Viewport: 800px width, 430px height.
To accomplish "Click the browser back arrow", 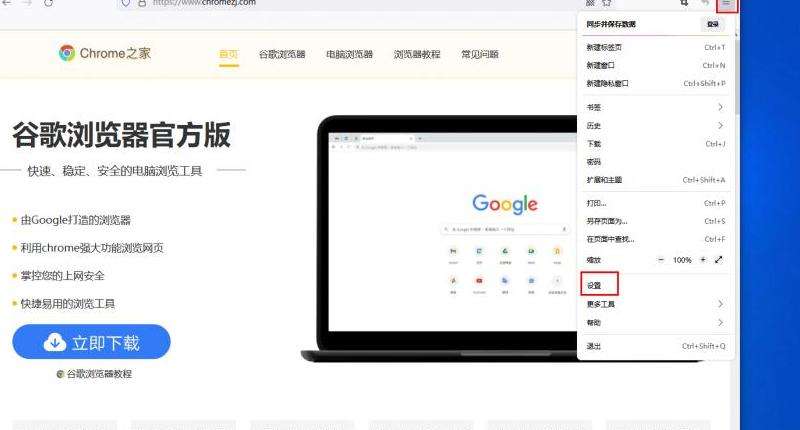I will point(8,3).
